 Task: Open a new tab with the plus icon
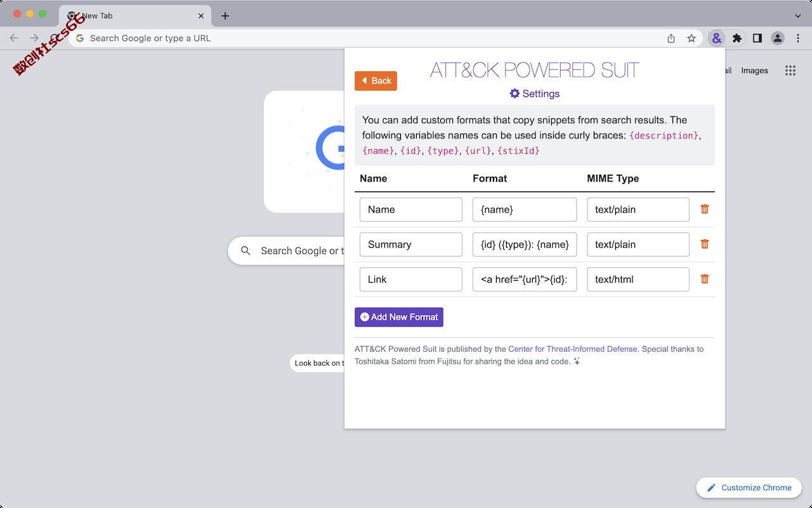(225, 16)
